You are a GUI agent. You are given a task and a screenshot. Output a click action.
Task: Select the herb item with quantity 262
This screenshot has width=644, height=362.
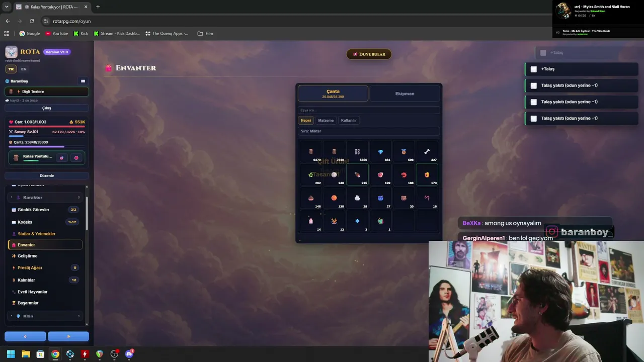click(311, 174)
